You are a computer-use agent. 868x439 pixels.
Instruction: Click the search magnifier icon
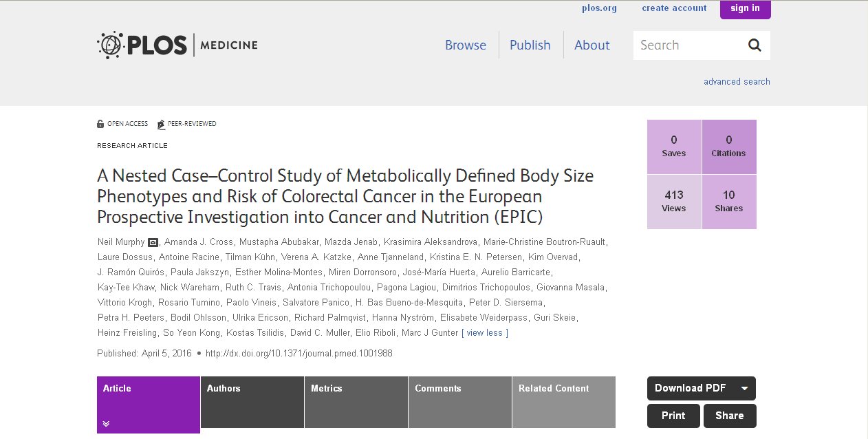click(x=755, y=45)
